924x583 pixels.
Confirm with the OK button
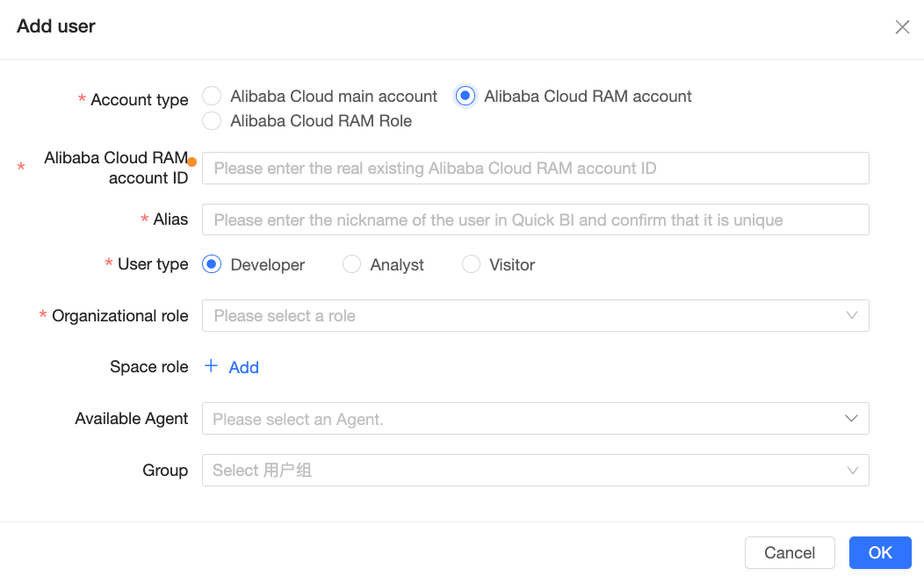click(880, 552)
